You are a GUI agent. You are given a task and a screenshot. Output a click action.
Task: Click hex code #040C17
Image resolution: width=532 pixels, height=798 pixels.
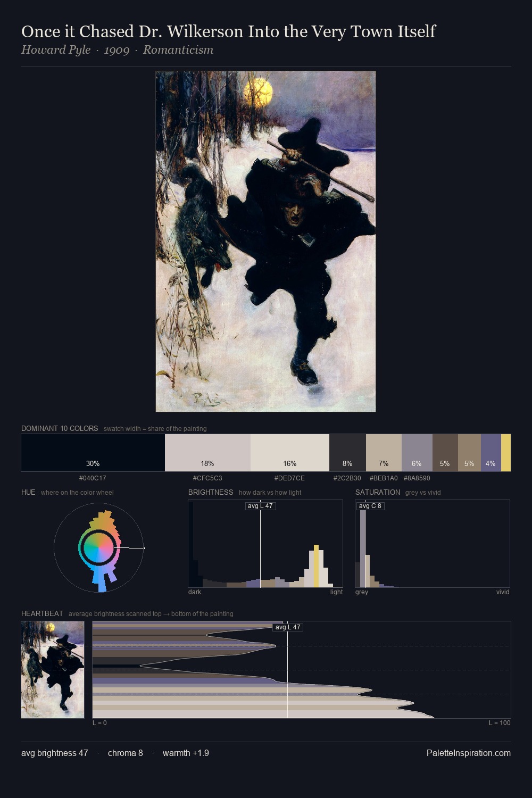(93, 478)
